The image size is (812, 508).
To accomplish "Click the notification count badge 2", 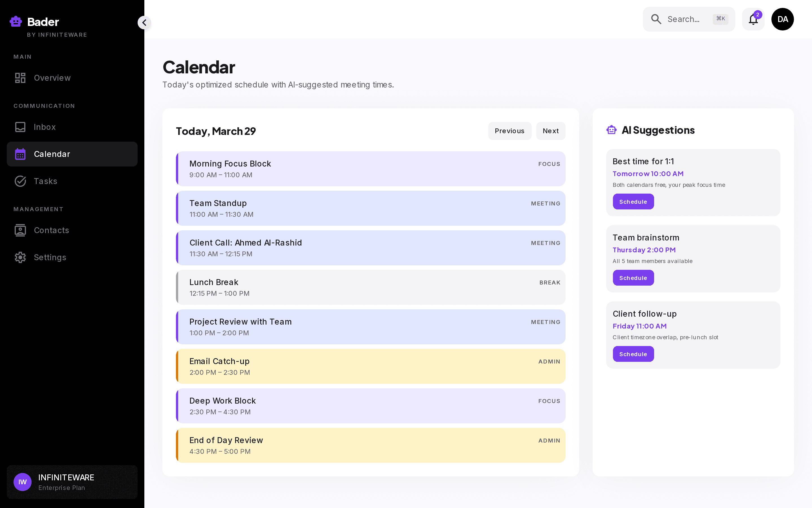I will [x=758, y=15].
